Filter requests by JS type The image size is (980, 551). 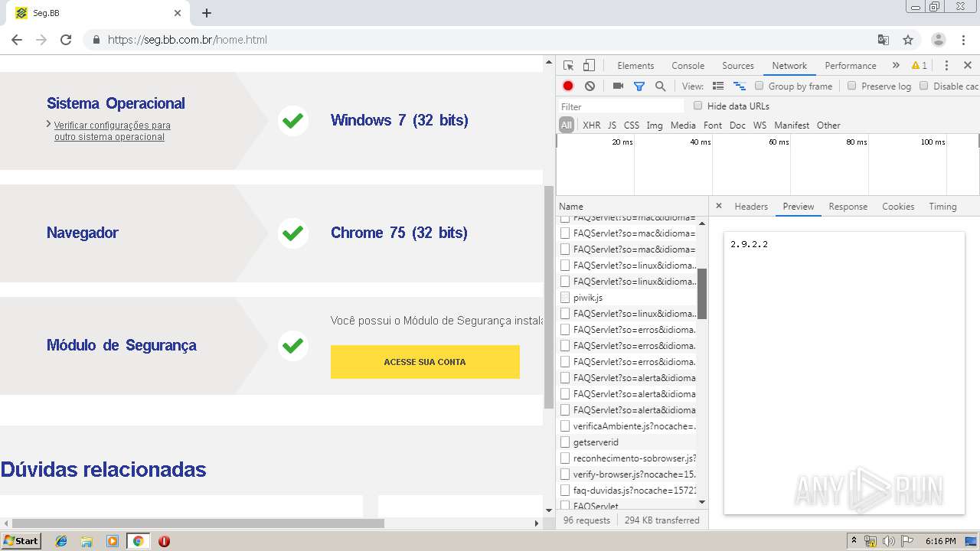click(612, 126)
